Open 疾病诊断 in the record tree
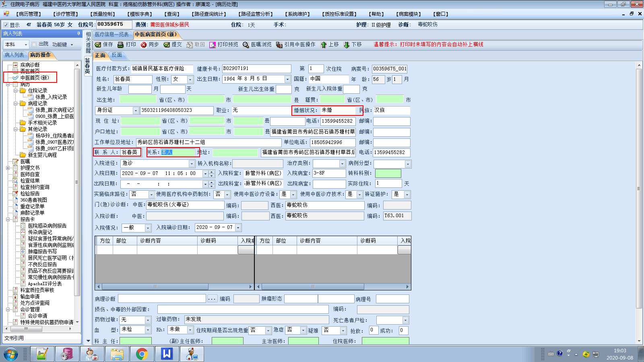644x362 pixels. pyautogui.click(x=30, y=65)
